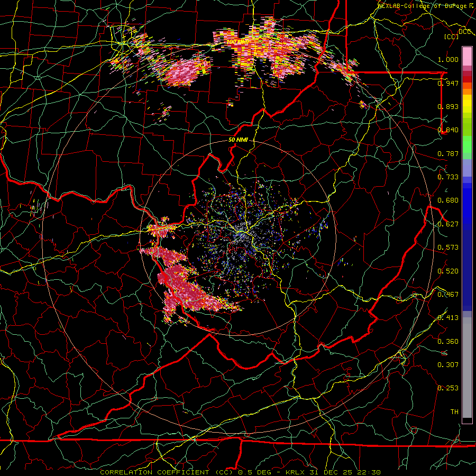
Task: Select the 0.787 scale value
Action: tap(448, 153)
